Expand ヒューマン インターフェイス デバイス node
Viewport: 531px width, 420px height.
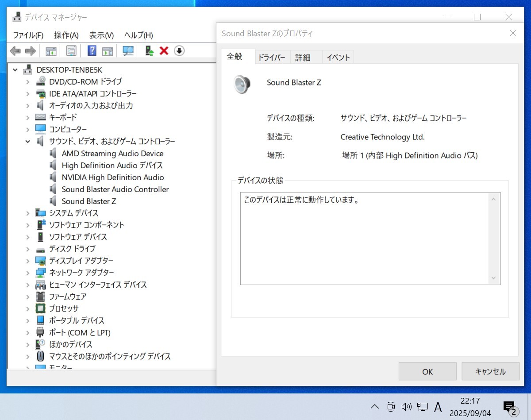click(x=28, y=285)
